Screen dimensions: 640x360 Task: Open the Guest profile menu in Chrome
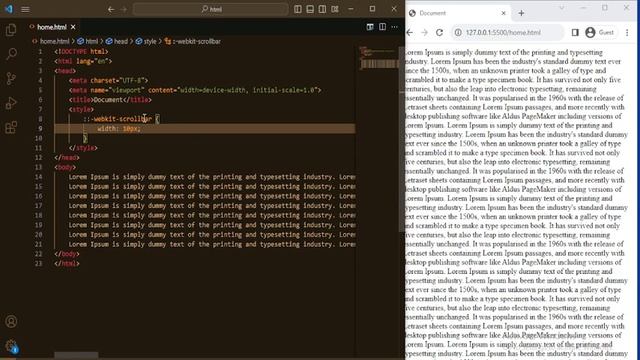(599, 32)
